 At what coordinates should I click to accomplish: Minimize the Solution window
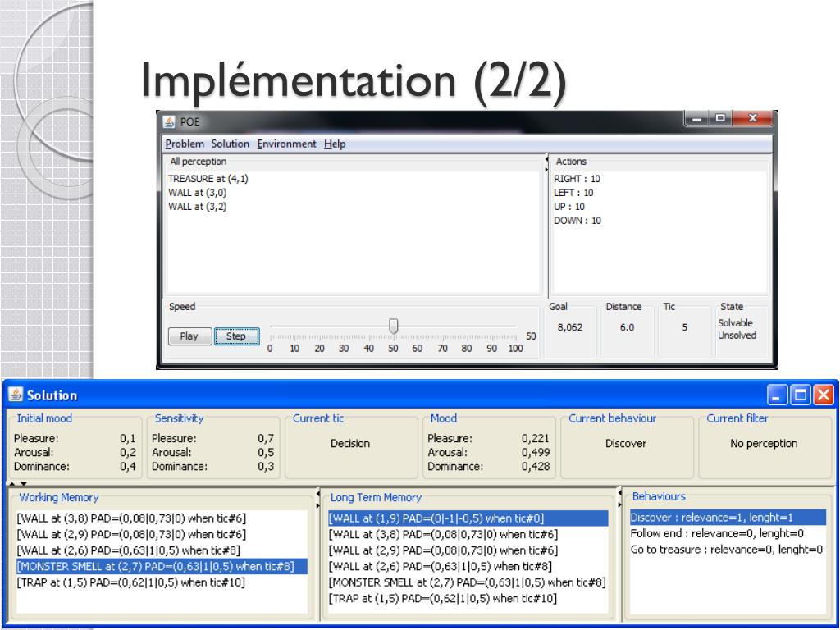click(x=777, y=395)
